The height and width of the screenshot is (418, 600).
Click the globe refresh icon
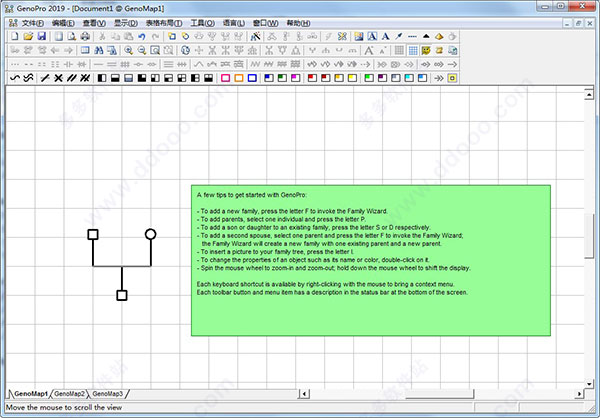tap(185, 50)
